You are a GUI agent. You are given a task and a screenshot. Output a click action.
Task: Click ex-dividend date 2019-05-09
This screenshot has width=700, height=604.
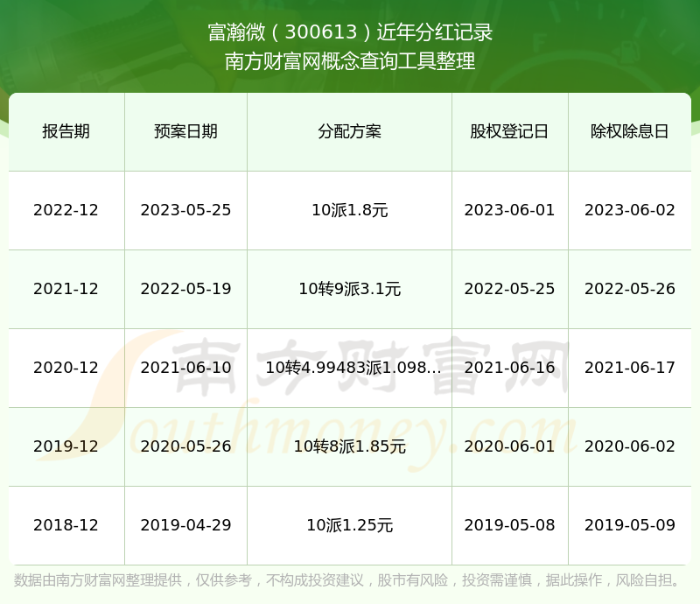coord(629,525)
